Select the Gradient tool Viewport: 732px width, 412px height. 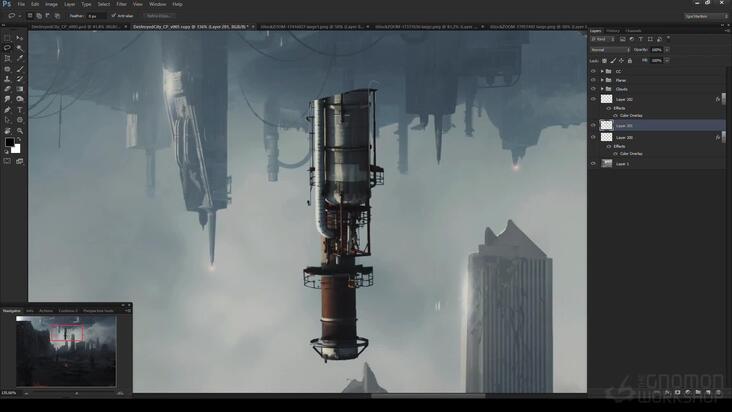[20, 89]
